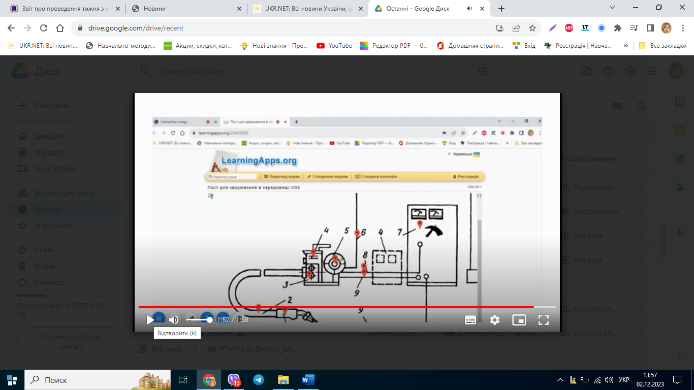Open Drive offline ready status icon

[x=586, y=71]
